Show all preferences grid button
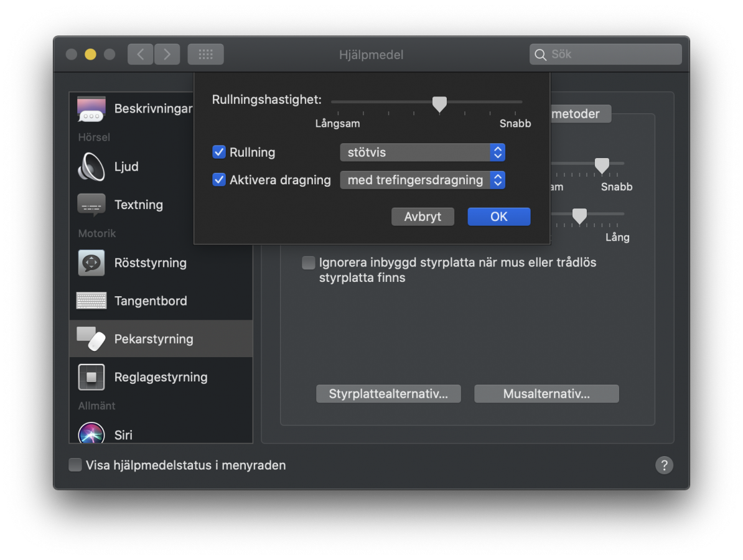The height and width of the screenshot is (560, 743). click(x=205, y=55)
